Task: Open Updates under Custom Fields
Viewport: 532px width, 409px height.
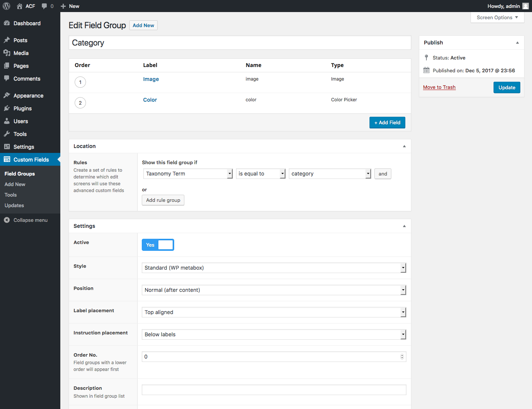Action: [14, 205]
